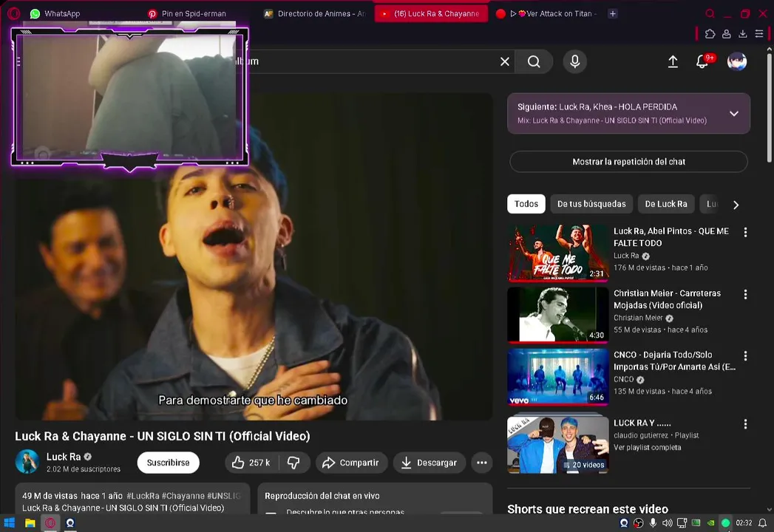Select the Todos filter chip
This screenshot has height=532, width=774.
(526, 204)
